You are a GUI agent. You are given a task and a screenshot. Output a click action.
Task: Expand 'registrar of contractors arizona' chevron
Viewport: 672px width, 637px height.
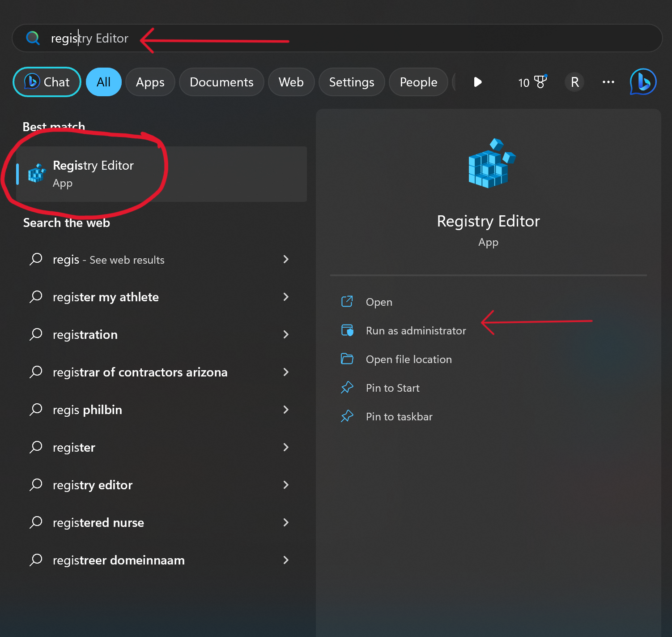tap(286, 372)
